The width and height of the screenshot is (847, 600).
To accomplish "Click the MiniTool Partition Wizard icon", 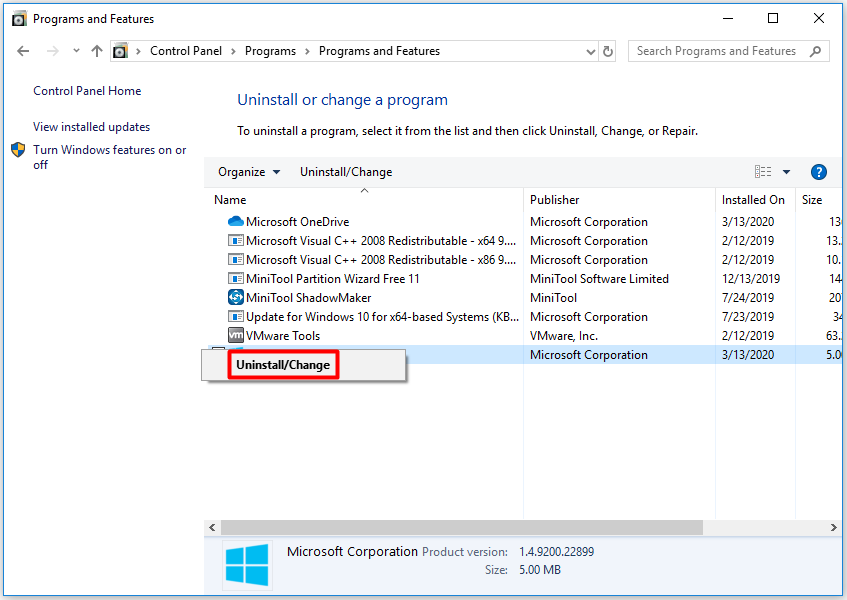I will coord(236,278).
